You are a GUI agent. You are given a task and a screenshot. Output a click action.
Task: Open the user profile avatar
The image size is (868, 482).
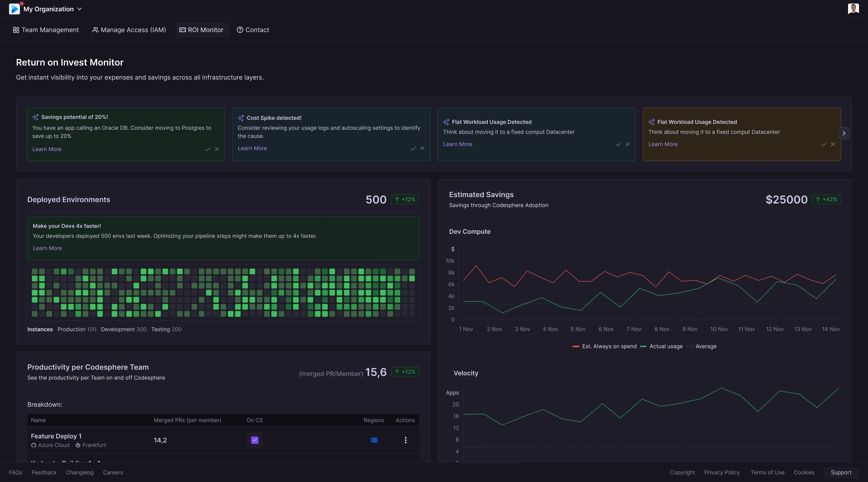point(853,9)
